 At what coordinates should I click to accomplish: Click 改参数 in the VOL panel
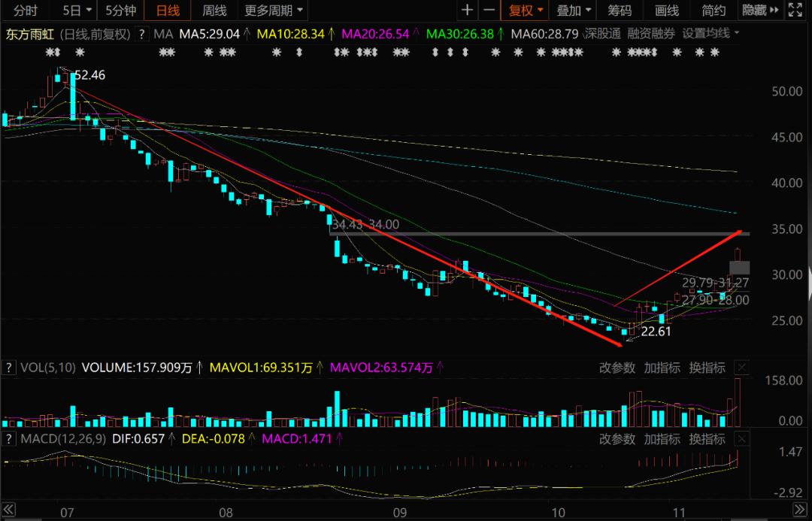pyautogui.click(x=617, y=368)
